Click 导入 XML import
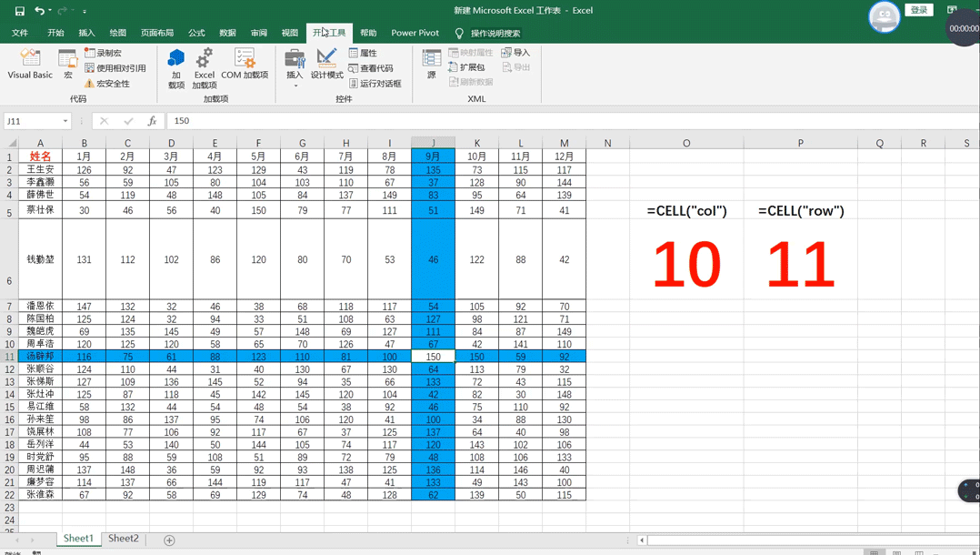Viewport: 980px width, 555px height. tap(515, 53)
